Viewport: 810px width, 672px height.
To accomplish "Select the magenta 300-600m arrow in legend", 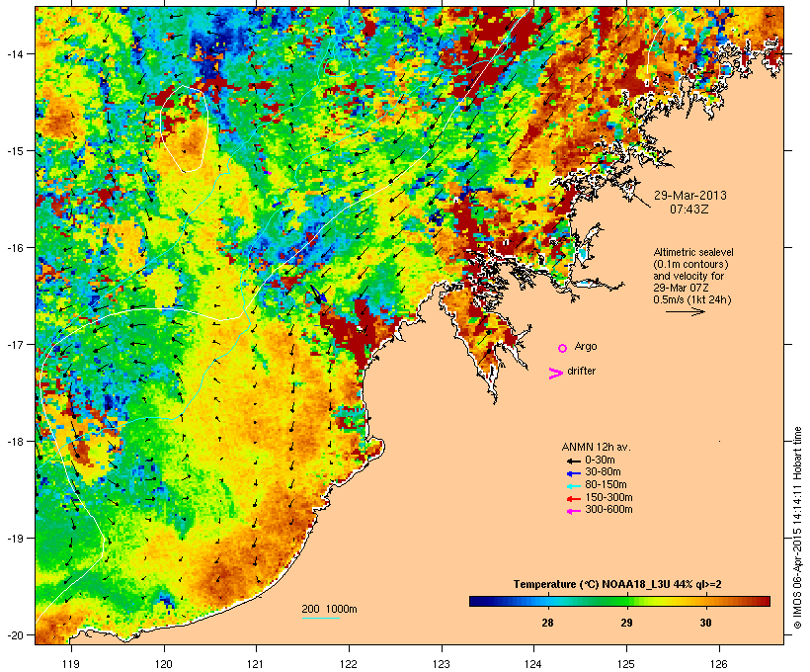I will [573, 511].
